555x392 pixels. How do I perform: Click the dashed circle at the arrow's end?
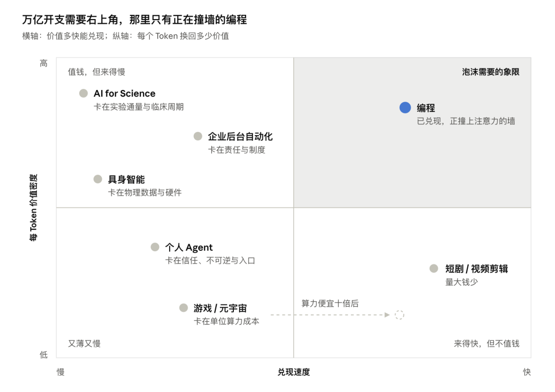(399, 315)
